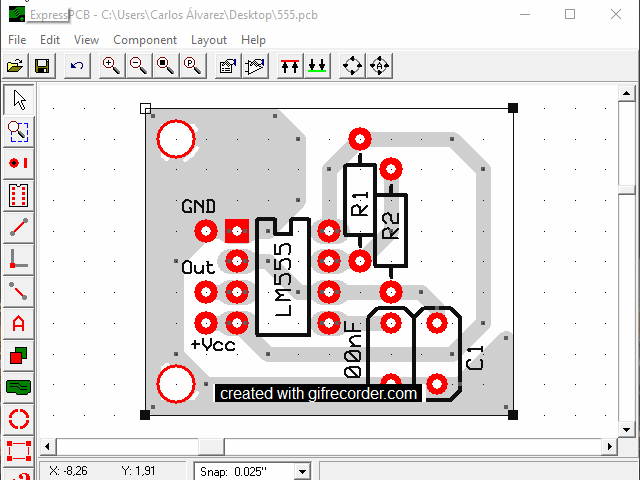Click the C1 capacitor label
The width and height of the screenshot is (640, 480).
475,358
